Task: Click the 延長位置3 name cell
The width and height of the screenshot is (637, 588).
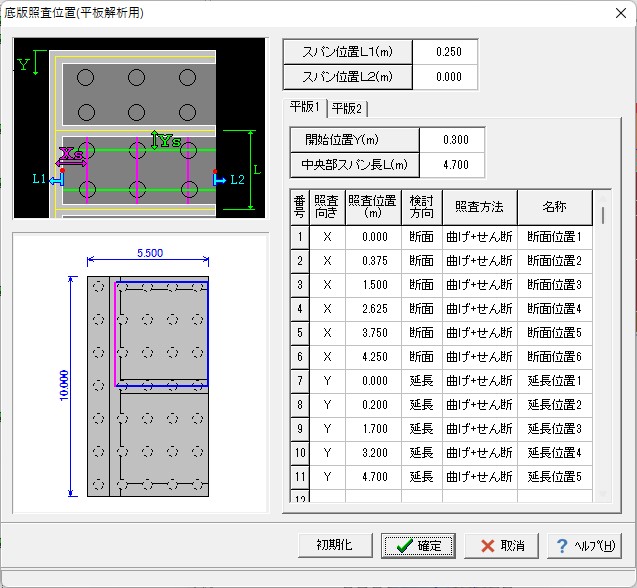Action: point(555,429)
